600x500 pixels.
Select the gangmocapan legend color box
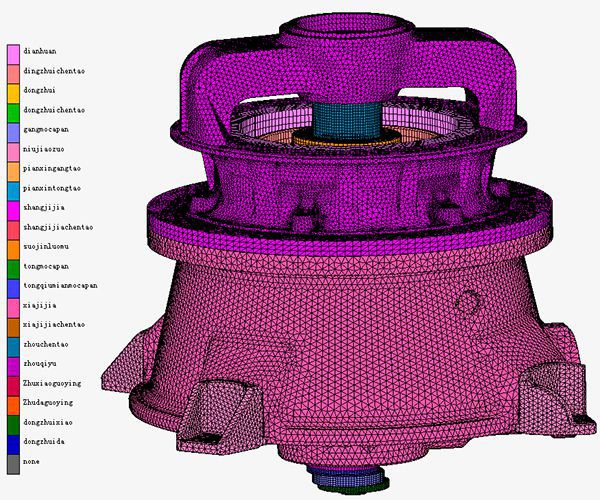tap(13, 130)
